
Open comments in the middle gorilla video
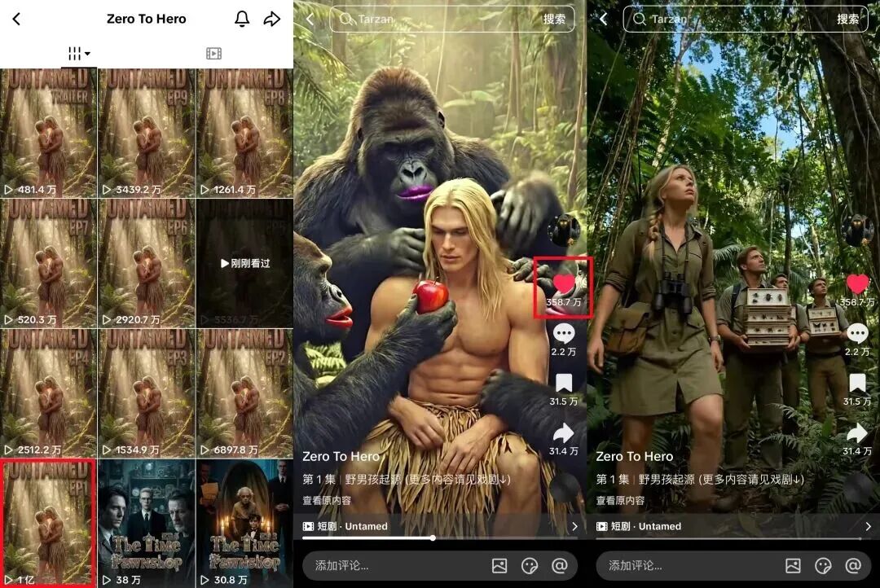[x=564, y=334]
